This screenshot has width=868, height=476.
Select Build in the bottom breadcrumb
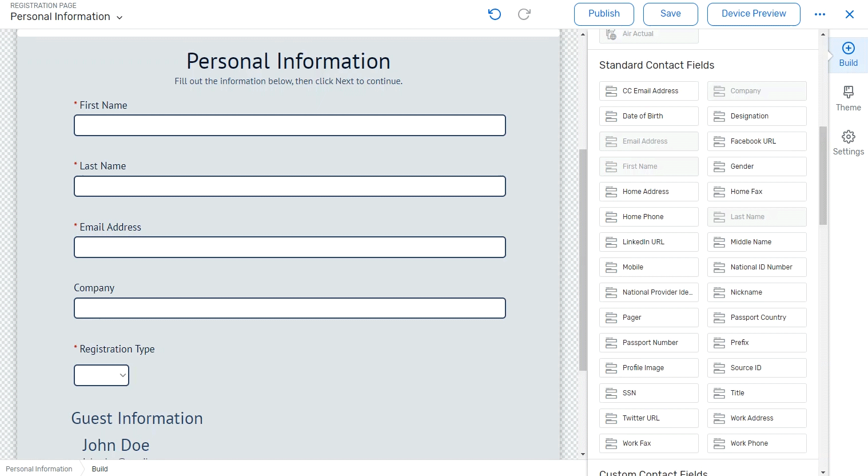[x=99, y=469]
